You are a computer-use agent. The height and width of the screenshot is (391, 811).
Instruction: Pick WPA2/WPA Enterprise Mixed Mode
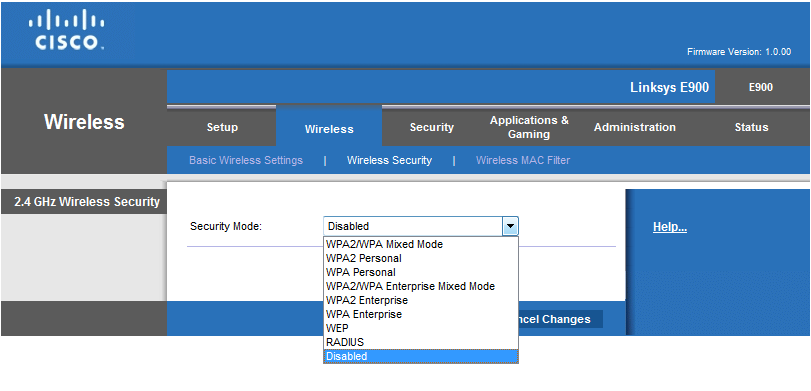[x=420, y=286]
